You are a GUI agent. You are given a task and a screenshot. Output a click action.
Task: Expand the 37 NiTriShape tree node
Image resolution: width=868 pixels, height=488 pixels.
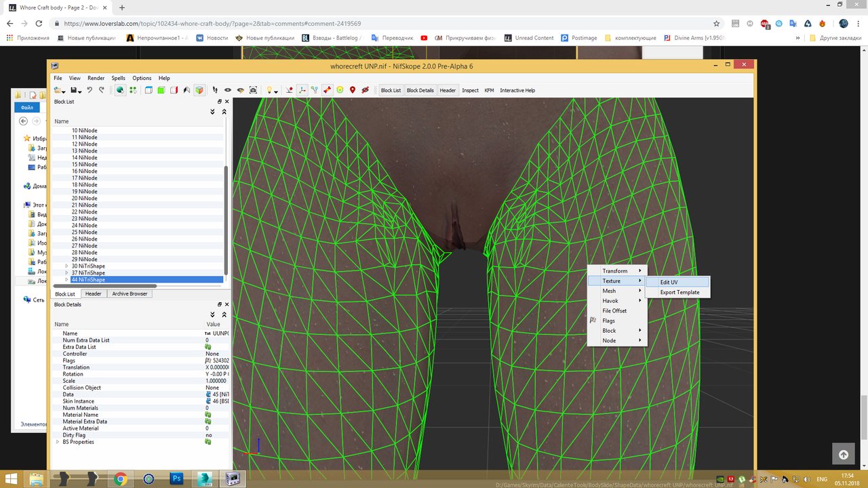tap(66, 273)
